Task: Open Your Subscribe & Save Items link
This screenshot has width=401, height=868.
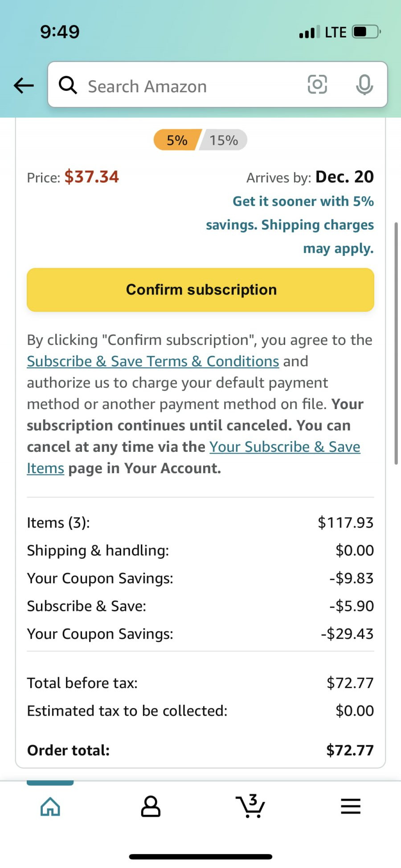Action: (x=194, y=458)
